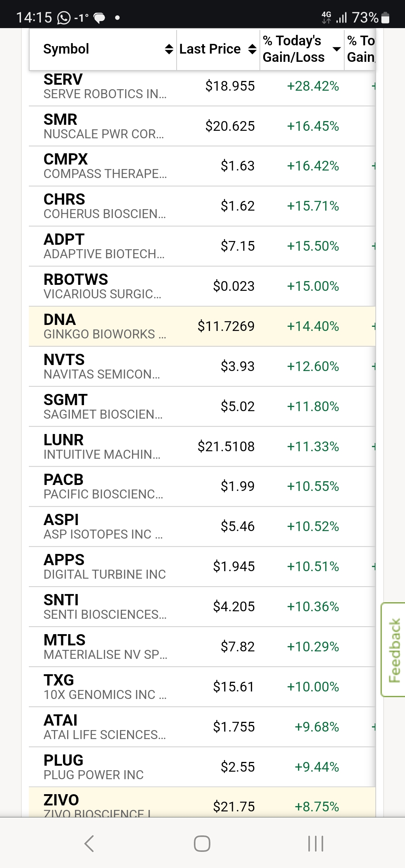The height and width of the screenshot is (868, 405).
Task: View LUNR Intuitive Machines details
Action: (102, 446)
